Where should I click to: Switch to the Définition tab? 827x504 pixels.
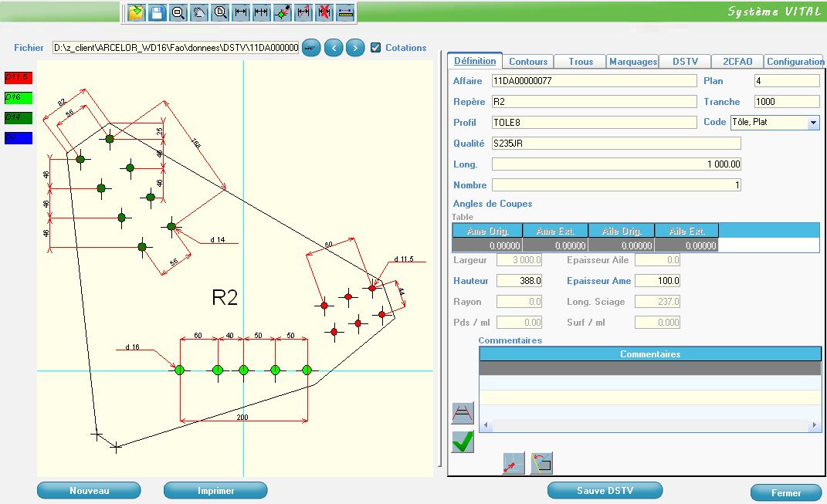coord(475,61)
